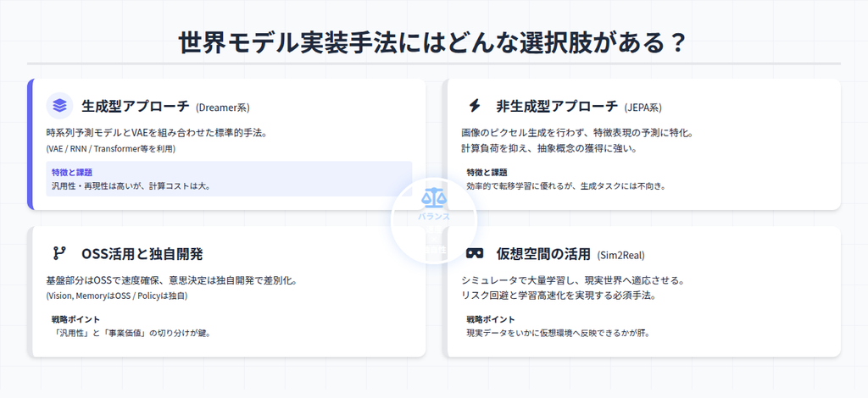Viewport: 868px width, 398px height.
Task: Click the (JEPA系) label
Action: coord(643,108)
